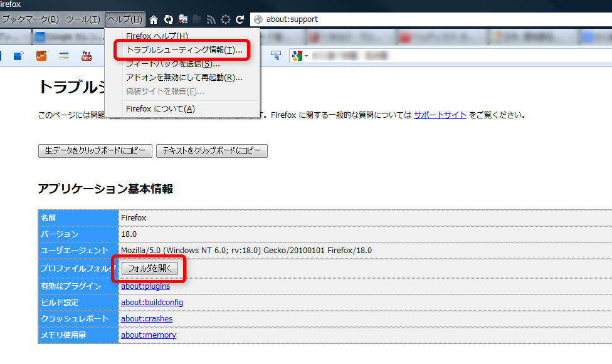This screenshot has width=612, height=364.
Task: Click the blue calendar-style bookmark icon
Action: [18, 56]
